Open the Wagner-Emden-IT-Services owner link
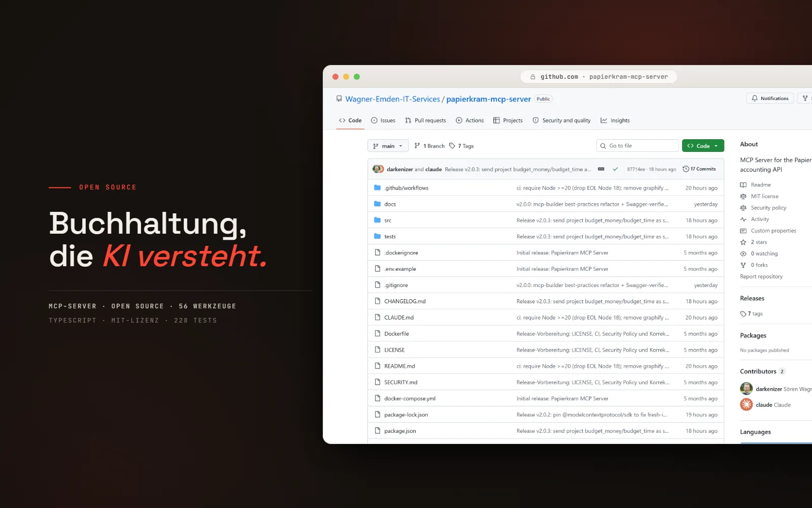 393,99
